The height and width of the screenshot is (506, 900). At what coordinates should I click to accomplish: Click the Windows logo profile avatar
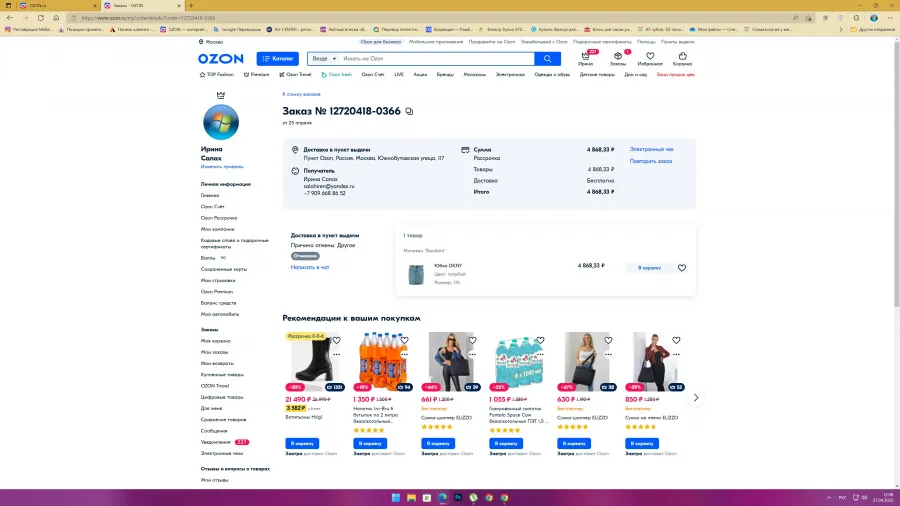click(221, 122)
